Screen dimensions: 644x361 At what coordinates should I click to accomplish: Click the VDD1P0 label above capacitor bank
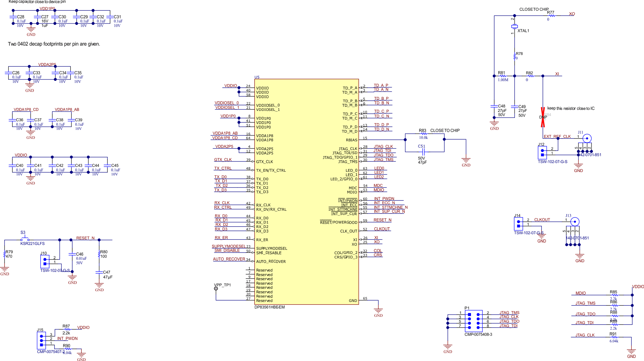[x=47, y=9]
